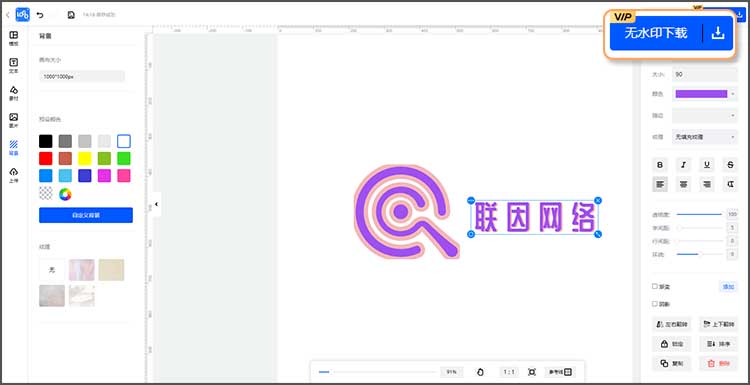Click the canvas zoom slider track

pos(377,372)
